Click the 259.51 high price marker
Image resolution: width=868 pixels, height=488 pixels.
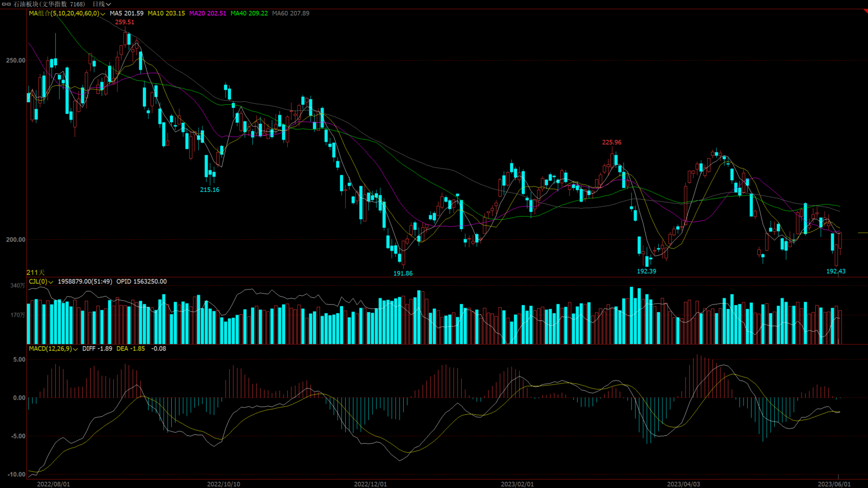point(125,22)
